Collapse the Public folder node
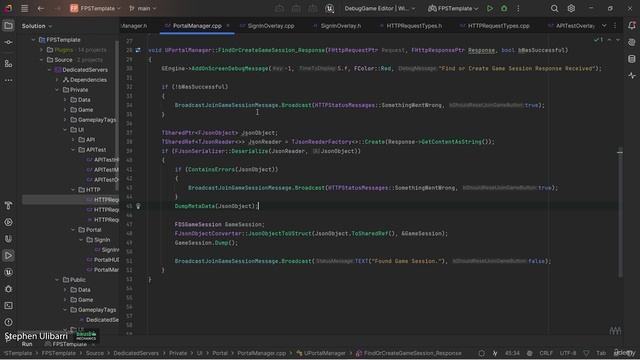 (57, 280)
